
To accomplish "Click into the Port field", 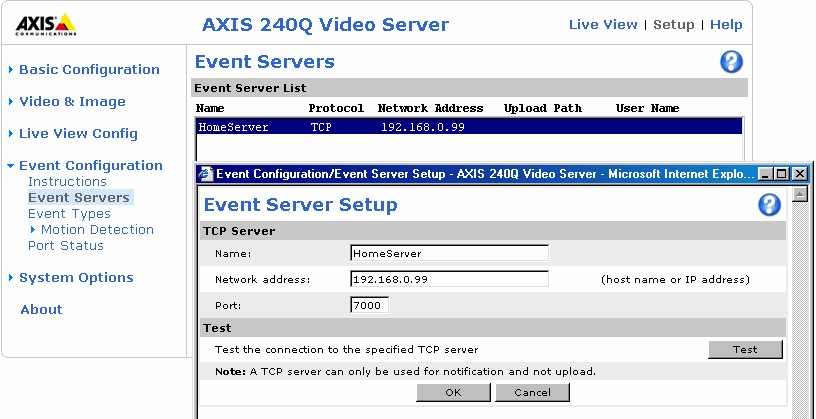I will (x=369, y=306).
